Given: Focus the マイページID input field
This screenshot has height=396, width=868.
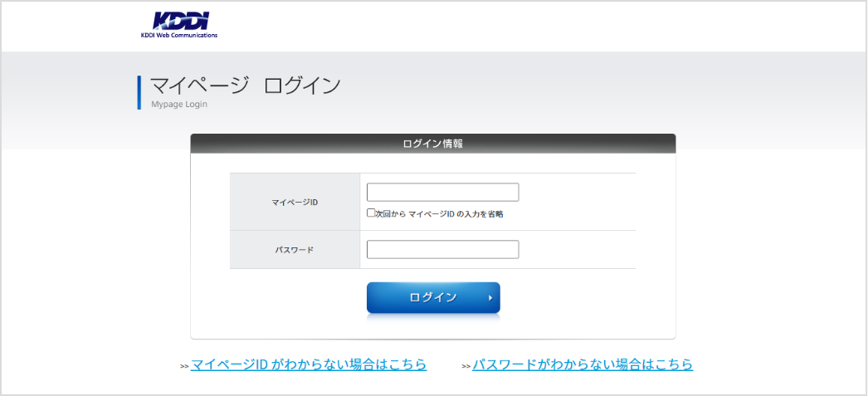Looking at the screenshot, I should [x=443, y=192].
